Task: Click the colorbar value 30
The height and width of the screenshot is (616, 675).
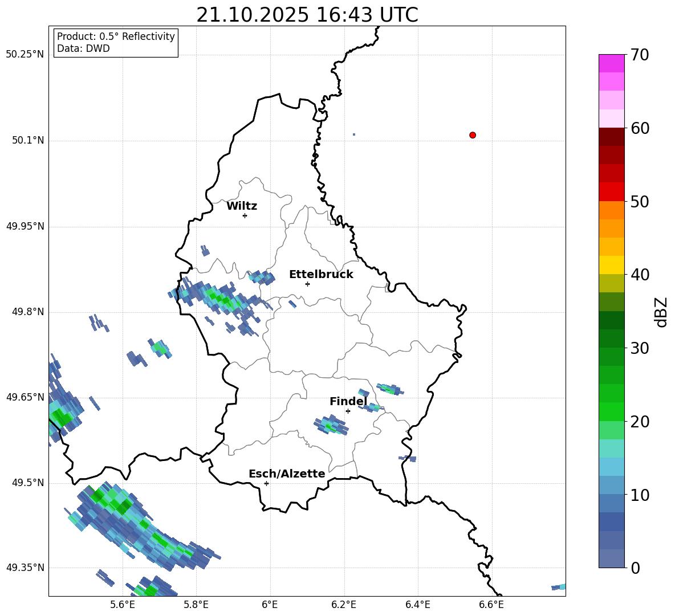Action: point(640,348)
